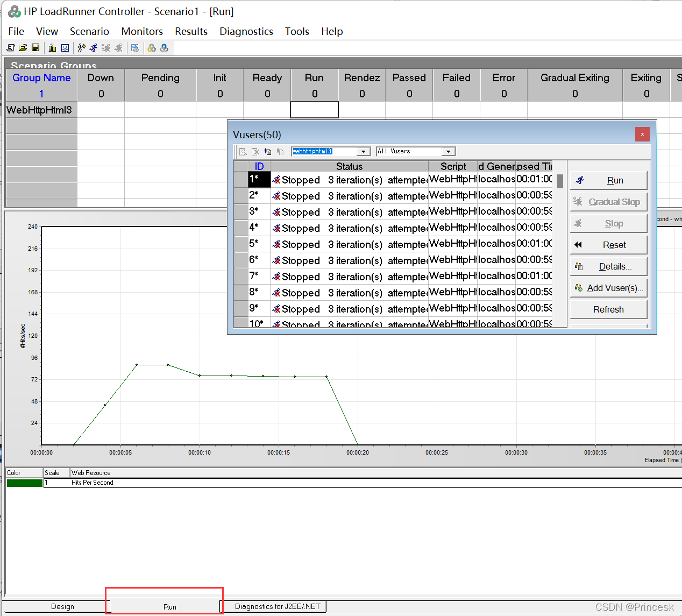Click the row selector box for Vuser 9

(x=241, y=308)
